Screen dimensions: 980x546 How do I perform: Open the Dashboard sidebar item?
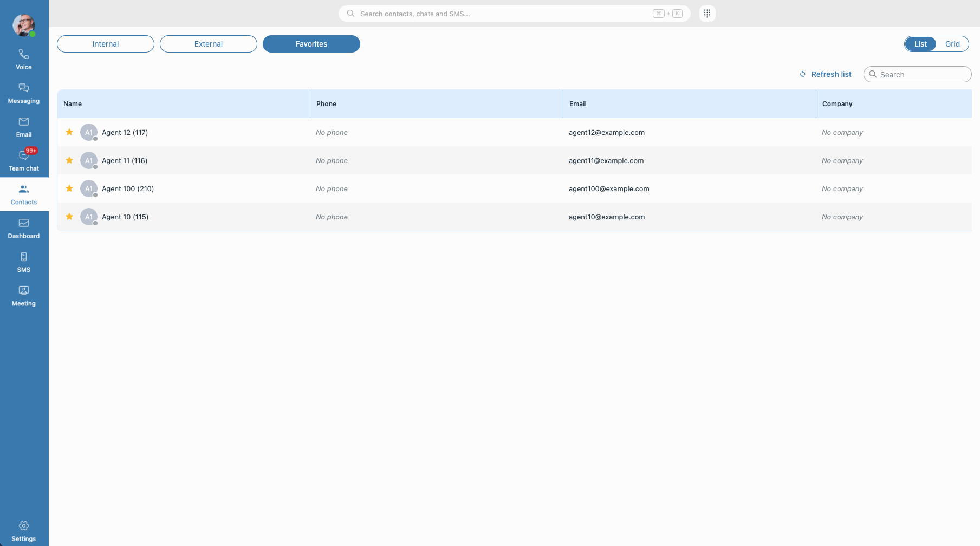(x=24, y=228)
